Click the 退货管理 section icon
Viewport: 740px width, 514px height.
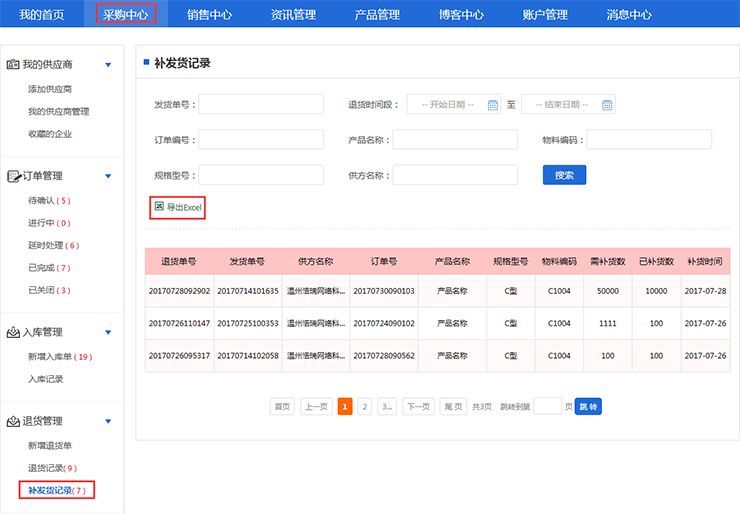13,421
